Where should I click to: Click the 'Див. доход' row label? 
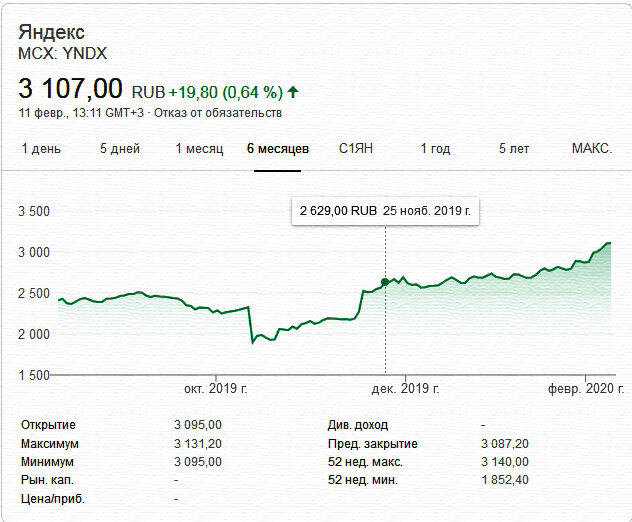[x=358, y=425]
